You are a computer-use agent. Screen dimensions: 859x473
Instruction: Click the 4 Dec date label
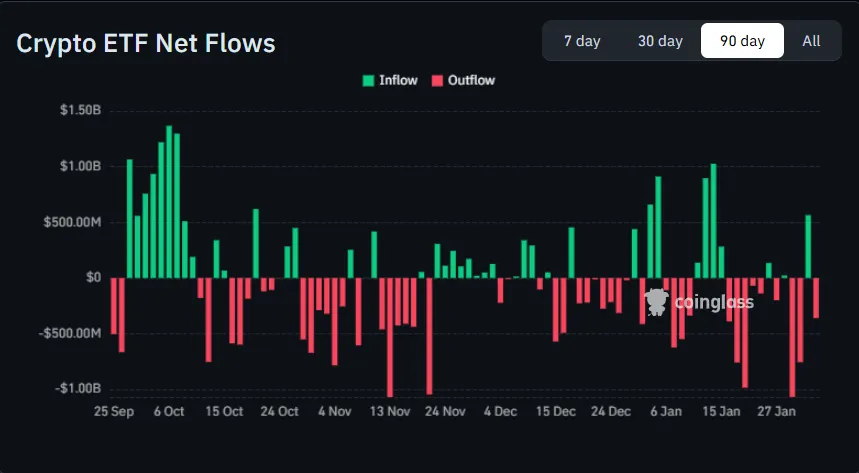pyautogui.click(x=500, y=412)
